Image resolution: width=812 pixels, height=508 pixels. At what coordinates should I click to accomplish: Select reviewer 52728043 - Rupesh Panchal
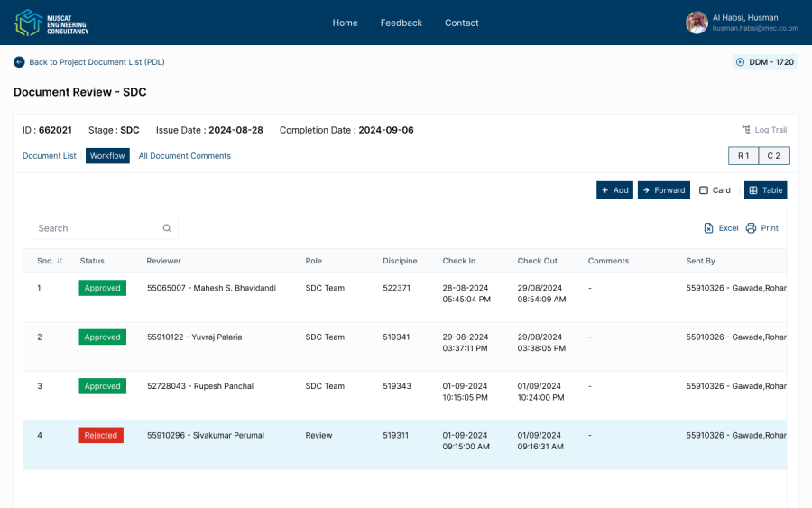point(200,386)
